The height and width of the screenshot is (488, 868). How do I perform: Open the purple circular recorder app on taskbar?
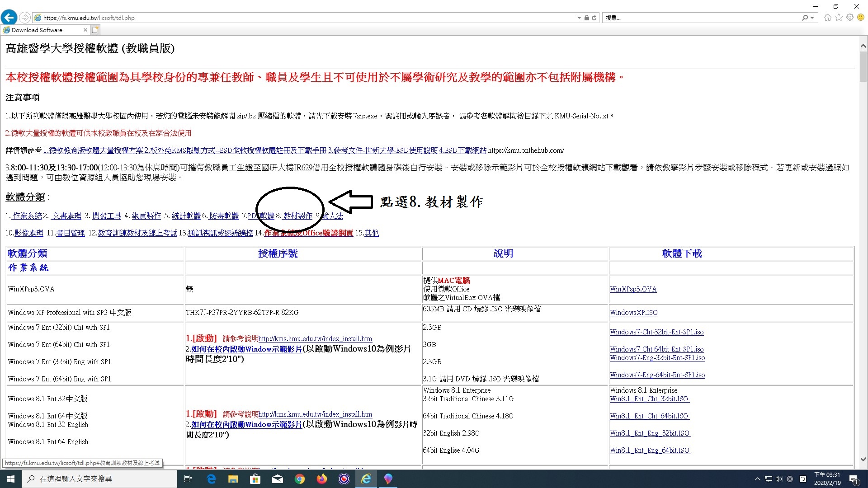tap(344, 479)
